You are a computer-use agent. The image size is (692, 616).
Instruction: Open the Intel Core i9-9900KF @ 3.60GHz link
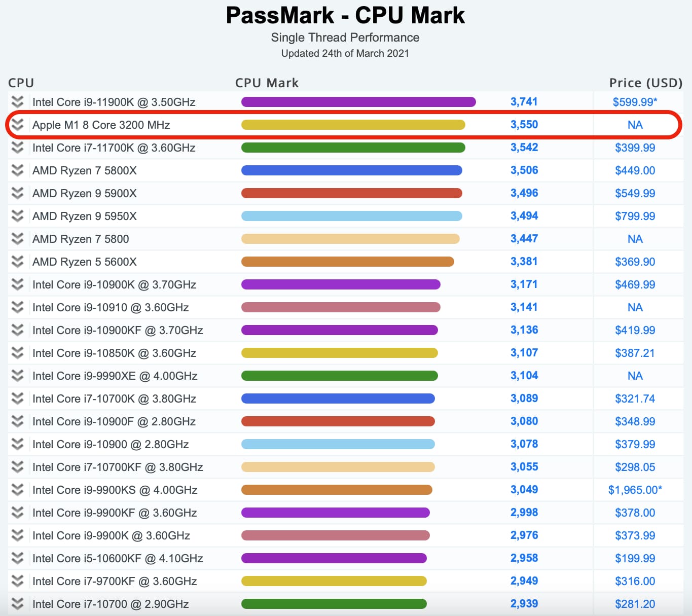115,513
